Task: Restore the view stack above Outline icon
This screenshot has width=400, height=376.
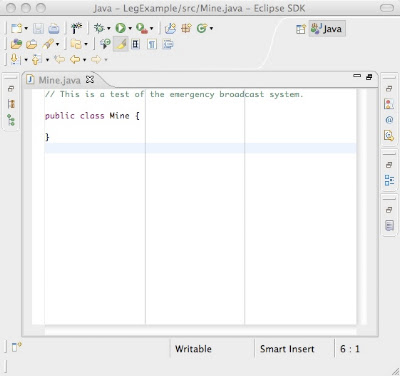Action: [389, 165]
